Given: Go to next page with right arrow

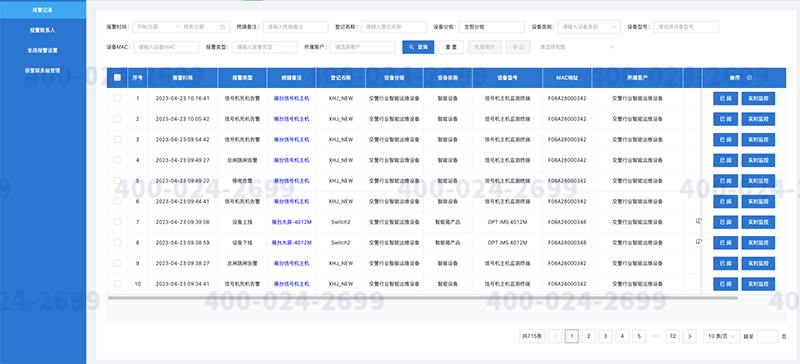Looking at the screenshot, I should click(690, 336).
